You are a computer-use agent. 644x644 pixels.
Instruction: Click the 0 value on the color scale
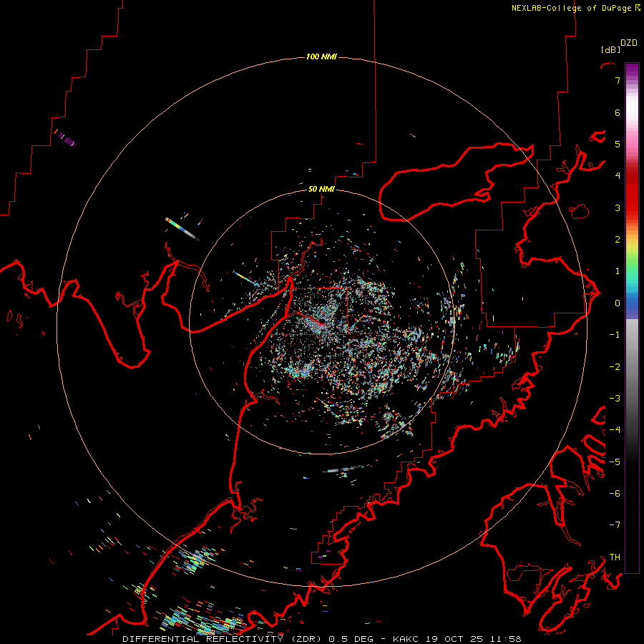tap(618, 303)
